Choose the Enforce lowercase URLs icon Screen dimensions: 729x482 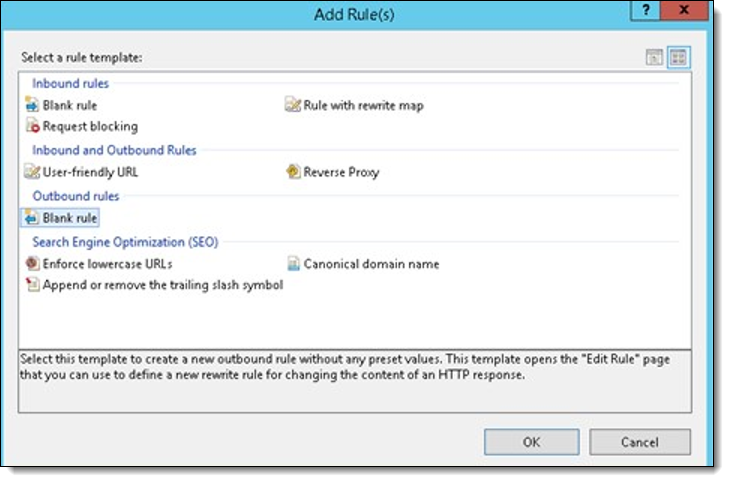[32, 264]
